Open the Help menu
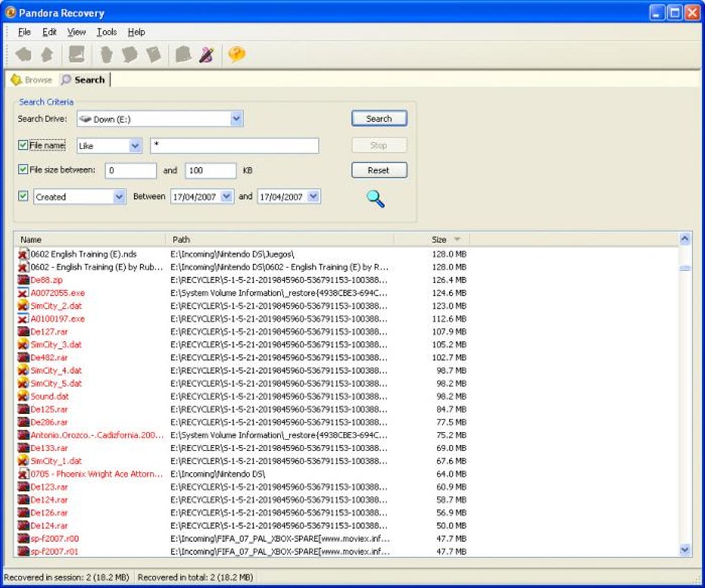 [x=136, y=32]
